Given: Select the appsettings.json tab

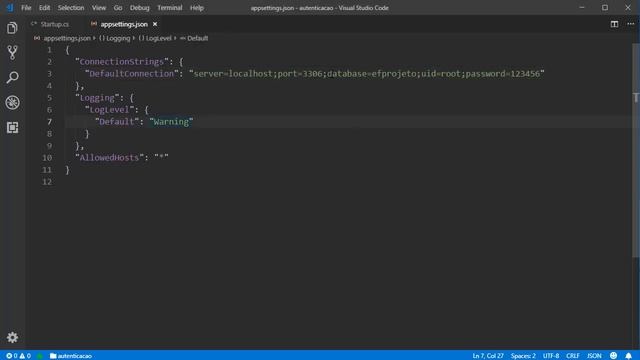Looking at the screenshot, I should (124, 24).
